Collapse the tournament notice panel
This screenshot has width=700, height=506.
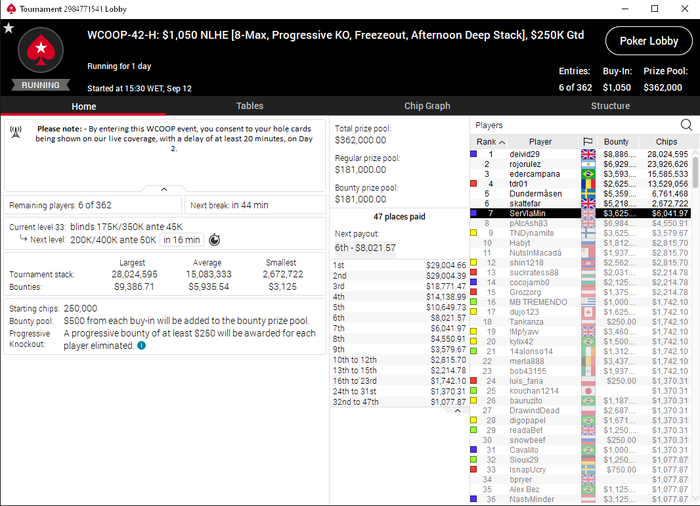tap(164, 189)
